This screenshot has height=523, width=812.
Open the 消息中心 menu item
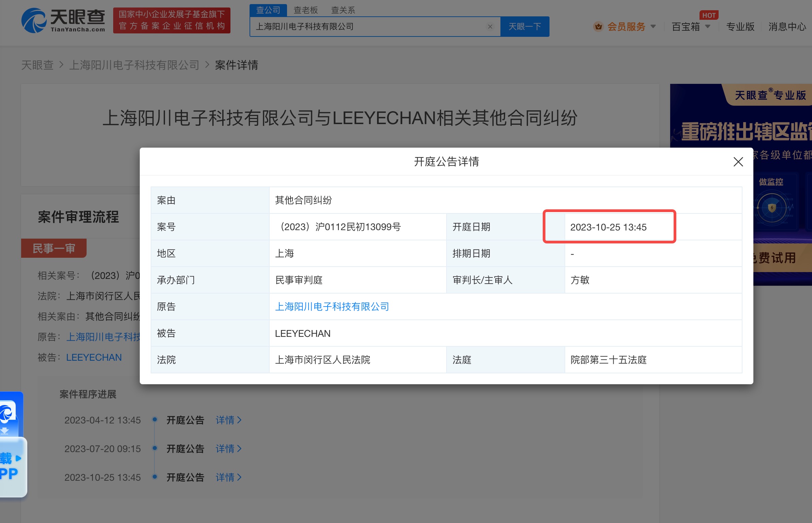(x=787, y=27)
